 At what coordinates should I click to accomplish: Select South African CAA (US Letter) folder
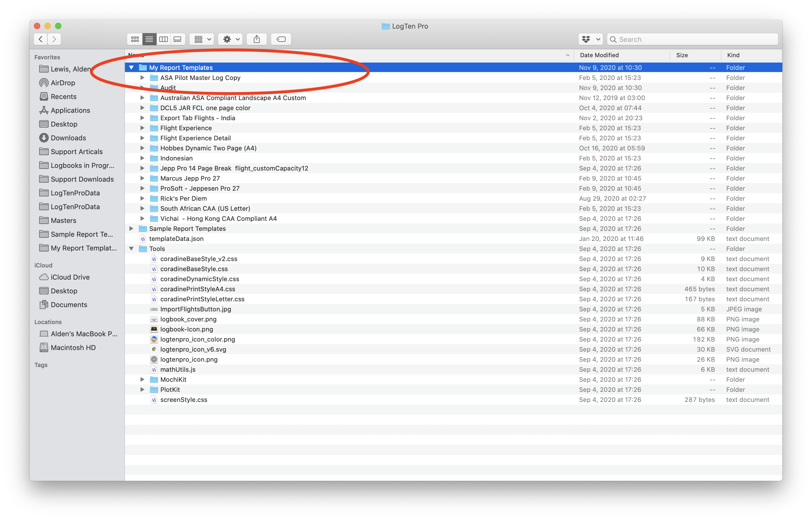(x=453, y=209)
